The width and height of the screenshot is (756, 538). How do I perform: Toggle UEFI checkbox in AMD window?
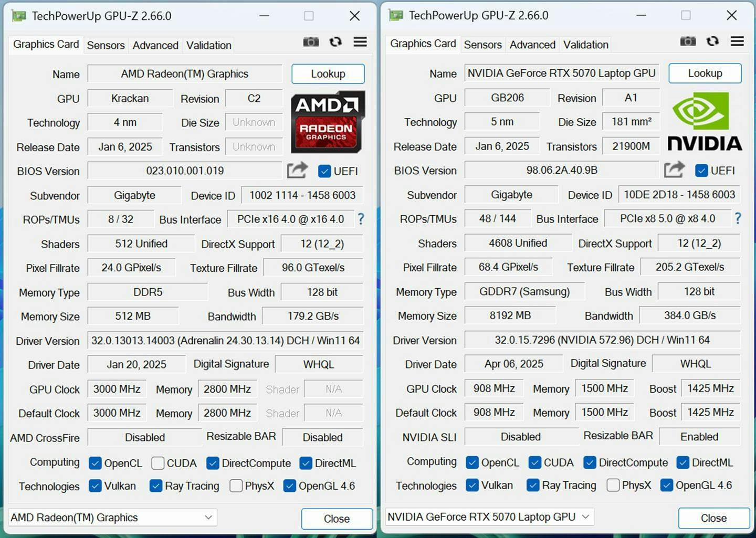324,171
